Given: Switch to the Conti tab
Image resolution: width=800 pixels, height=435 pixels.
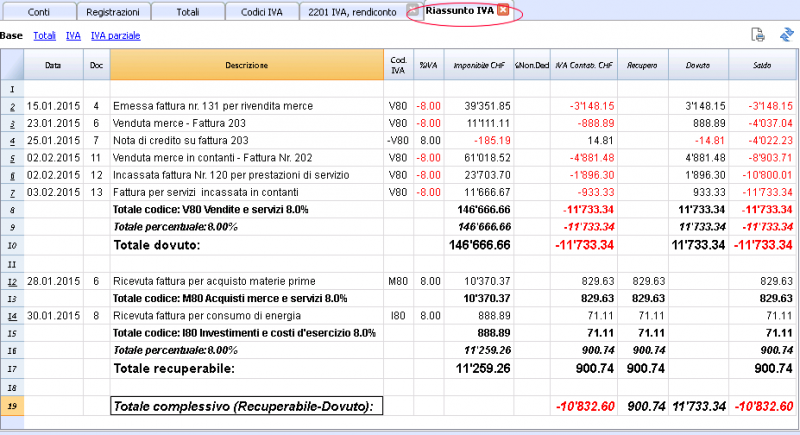Looking at the screenshot, I should pos(38,12).
